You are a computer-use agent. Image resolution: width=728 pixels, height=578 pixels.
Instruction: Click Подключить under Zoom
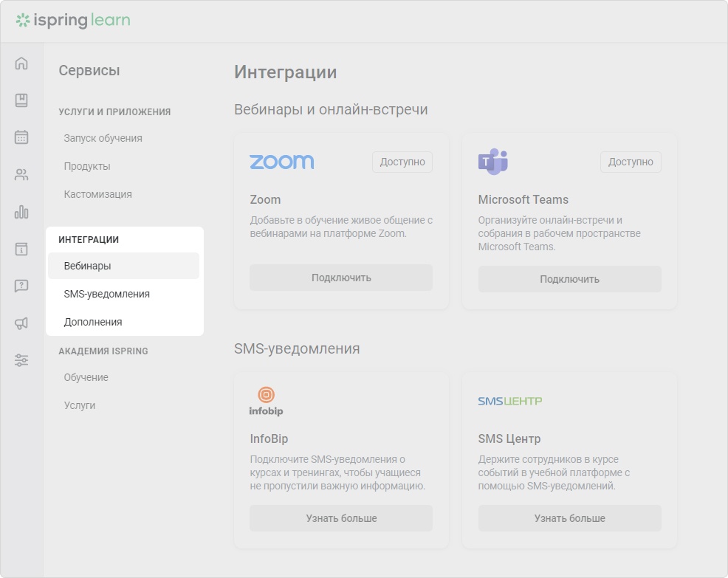[x=341, y=278]
